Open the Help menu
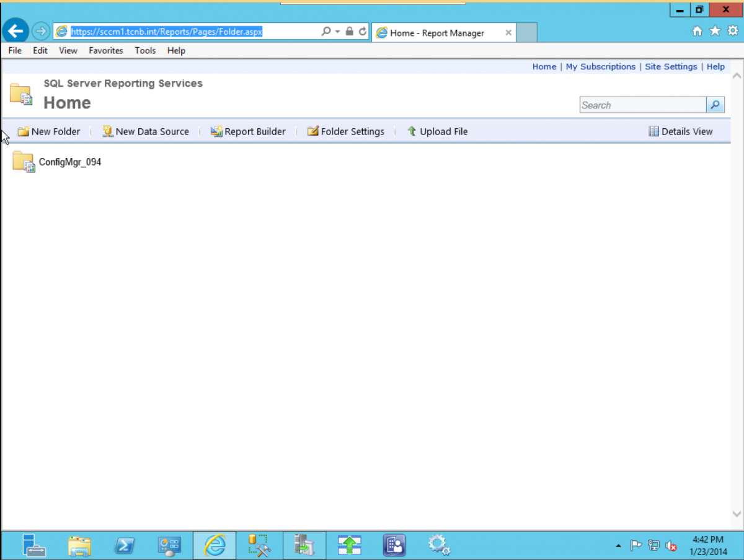The height and width of the screenshot is (560, 744). 176,51
